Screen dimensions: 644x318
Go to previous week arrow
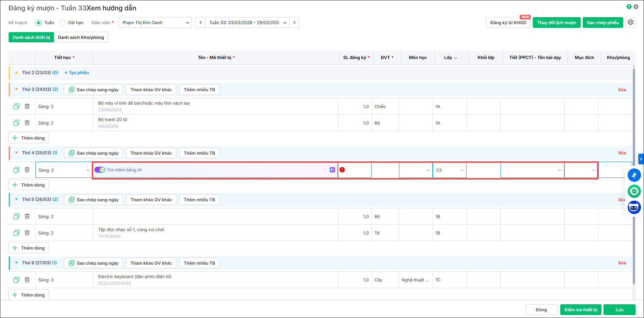click(200, 22)
